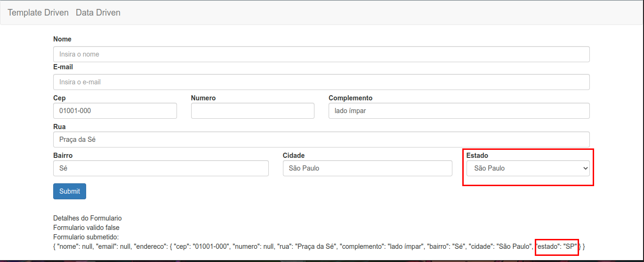Click the E-mail label text
Screen dimensions: 644x262
pos(63,67)
